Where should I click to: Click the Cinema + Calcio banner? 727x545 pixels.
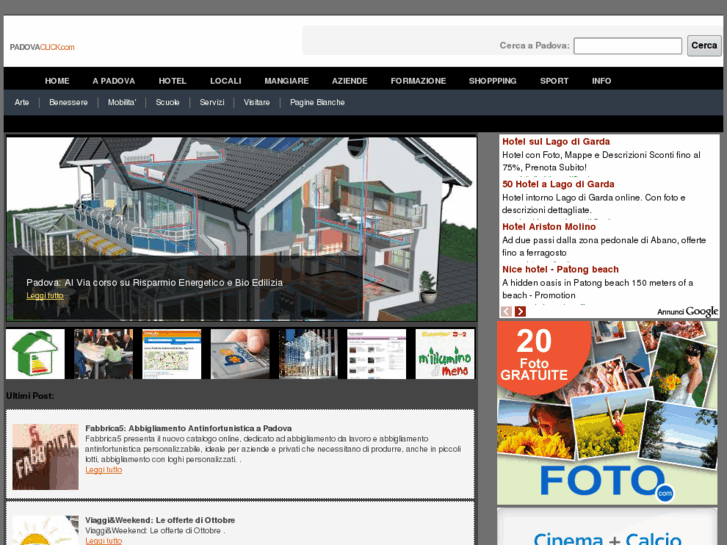(607, 527)
